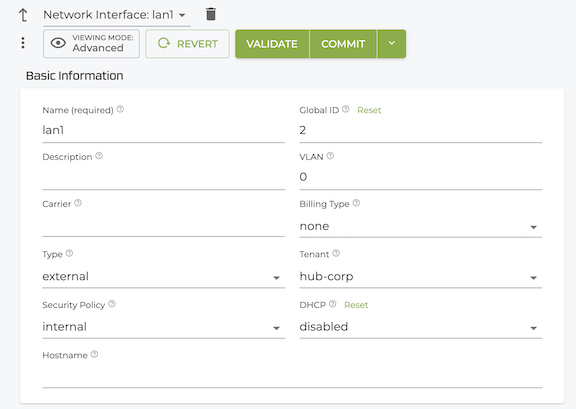The image size is (576, 409).
Task: Toggle Viewing Mode Advanced eye button
Action: 91,44
